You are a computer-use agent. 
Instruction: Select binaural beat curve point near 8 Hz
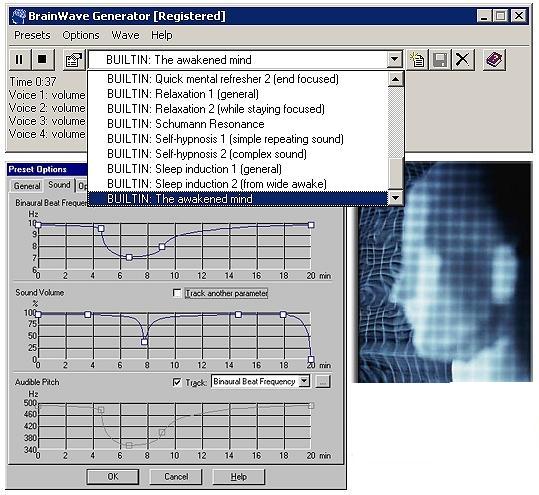162,246
